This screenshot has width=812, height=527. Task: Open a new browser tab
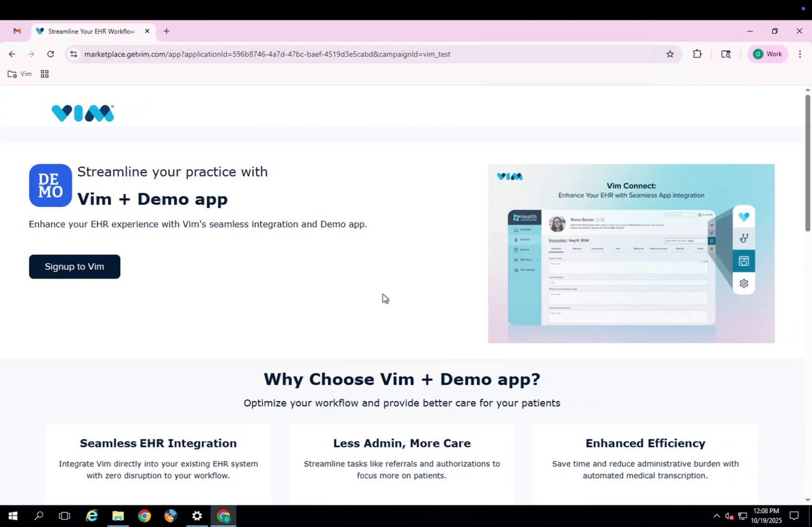pyautogui.click(x=166, y=31)
